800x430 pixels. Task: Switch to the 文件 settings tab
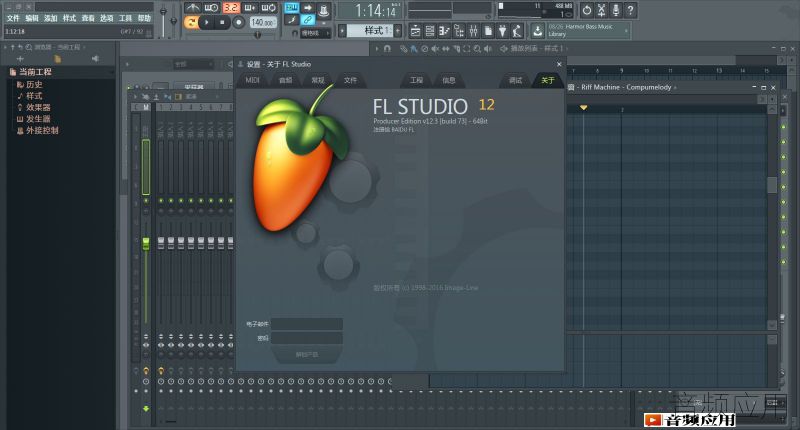pos(350,80)
